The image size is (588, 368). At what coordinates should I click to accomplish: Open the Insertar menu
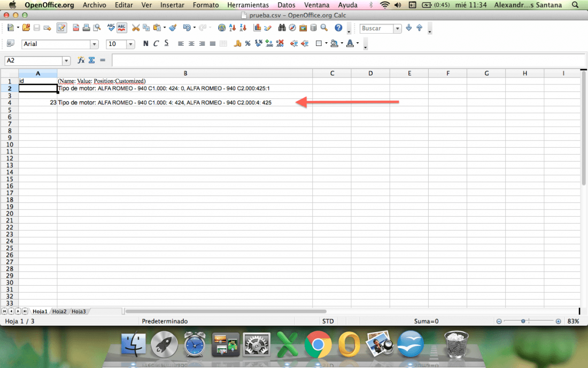coord(172,5)
